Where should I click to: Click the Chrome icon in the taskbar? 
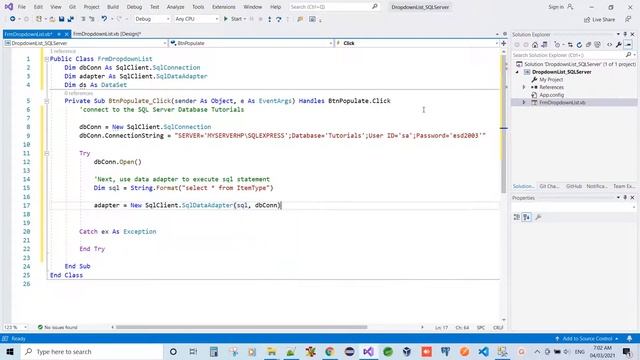tap(330, 351)
